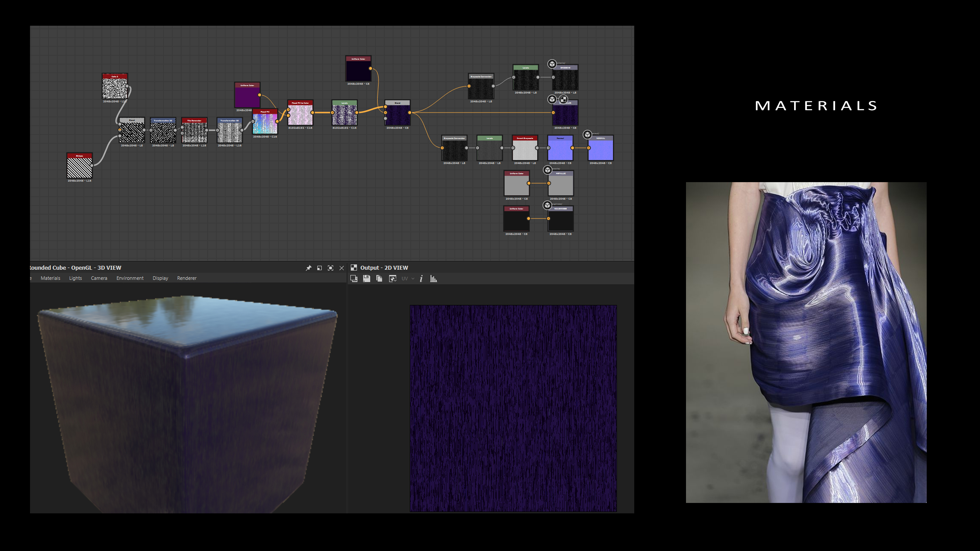Toggle fullscreen mode for the 3D view panel
This screenshot has height=551, width=980.
[331, 268]
